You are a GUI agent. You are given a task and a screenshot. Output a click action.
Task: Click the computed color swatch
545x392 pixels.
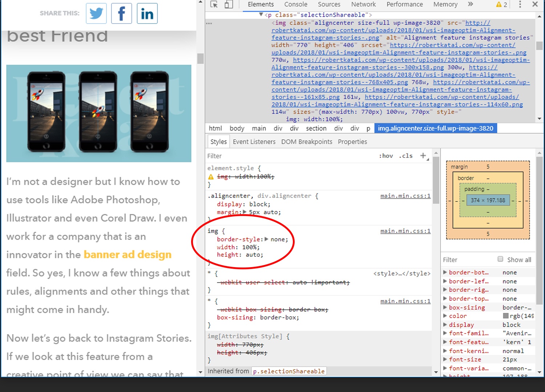pyautogui.click(x=505, y=316)
